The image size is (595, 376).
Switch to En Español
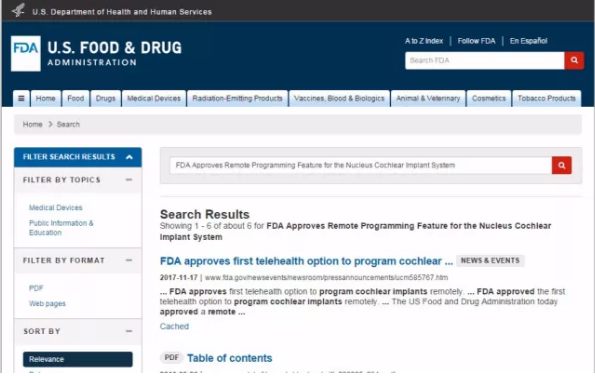click(528, 41)
